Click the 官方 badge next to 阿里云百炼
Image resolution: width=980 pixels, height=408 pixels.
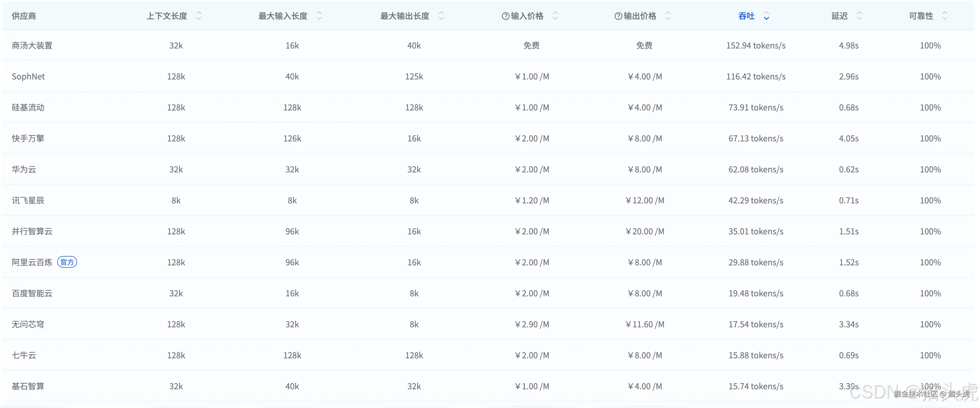click(x=67, y=262)
